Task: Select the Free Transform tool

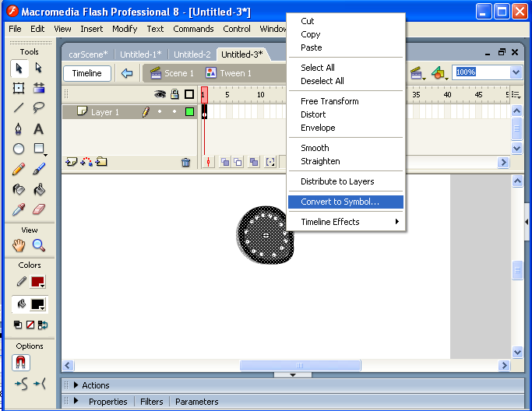Action: (19, 88)
